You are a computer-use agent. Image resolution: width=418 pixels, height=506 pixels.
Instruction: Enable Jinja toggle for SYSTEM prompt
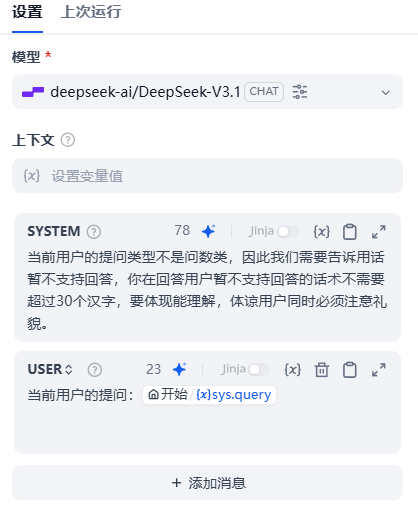click(x=288, y=231)
